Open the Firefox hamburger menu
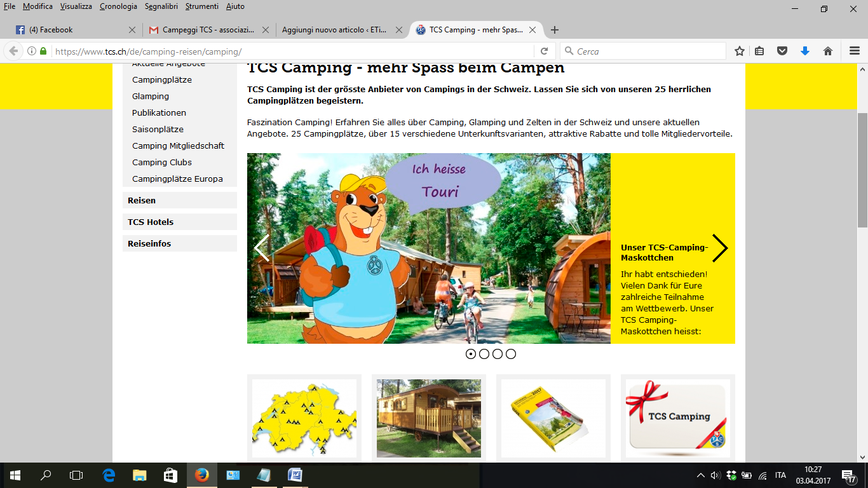The width and height of the screenshot is (868, 488). pyautogui.click(x=855, y=51)
